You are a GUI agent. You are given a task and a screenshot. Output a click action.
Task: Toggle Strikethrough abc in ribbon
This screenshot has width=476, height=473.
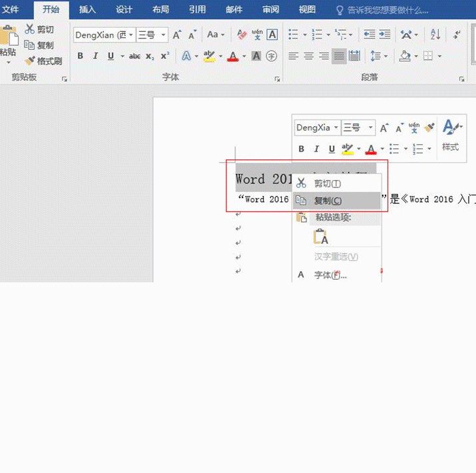pos(134,56)
